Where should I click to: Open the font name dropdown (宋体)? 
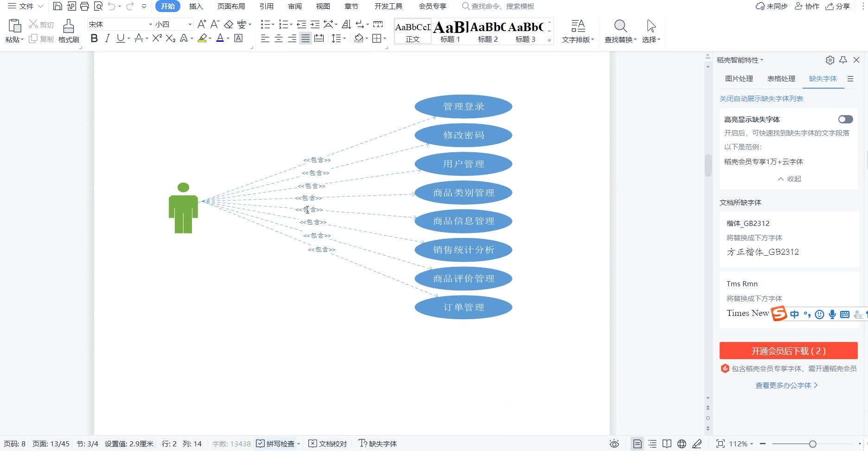151,24
